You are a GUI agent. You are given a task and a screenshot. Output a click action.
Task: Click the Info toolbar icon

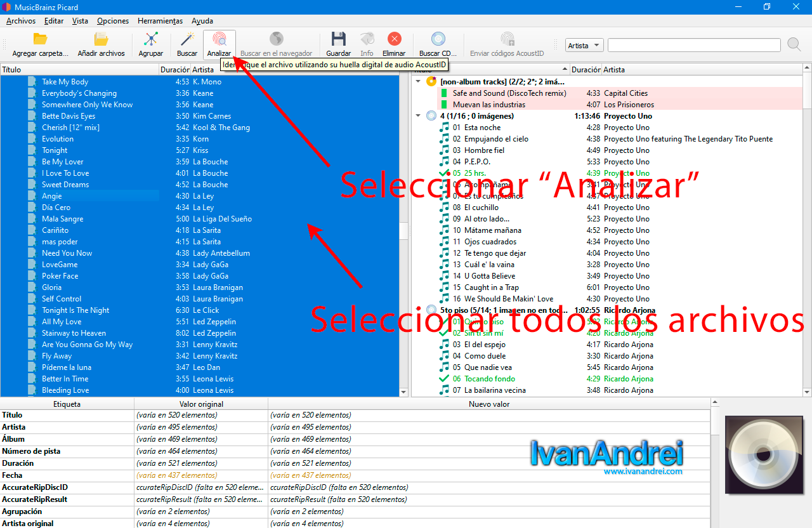click(x=367, y=39)
